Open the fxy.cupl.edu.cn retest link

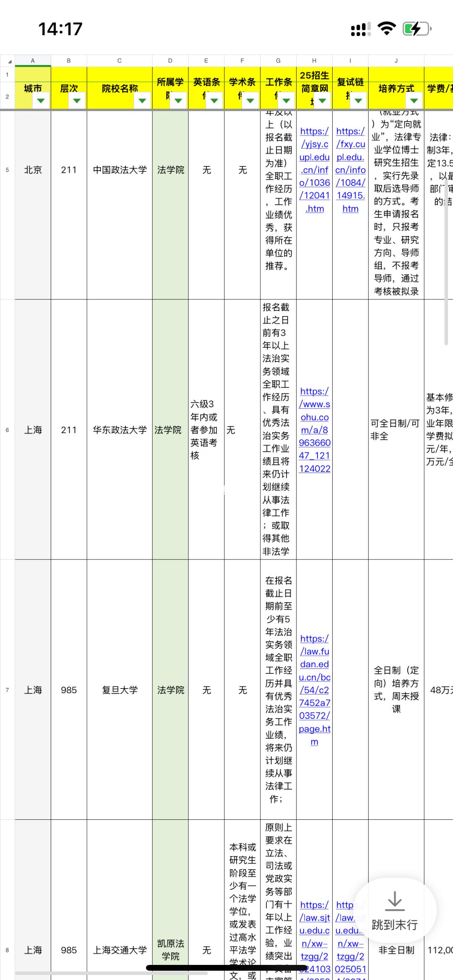click(350, 170)
